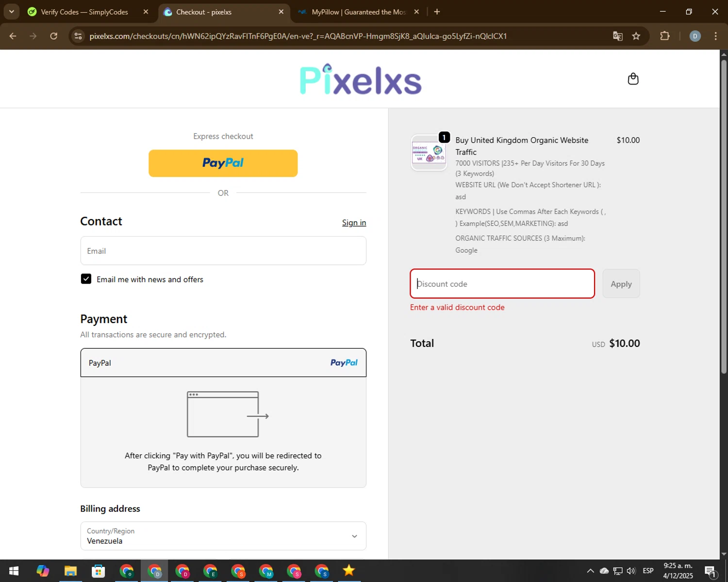Viewport: 728px width, 582px height.
Task: Open the translate page icon
Action: click(x=617, y=36)
